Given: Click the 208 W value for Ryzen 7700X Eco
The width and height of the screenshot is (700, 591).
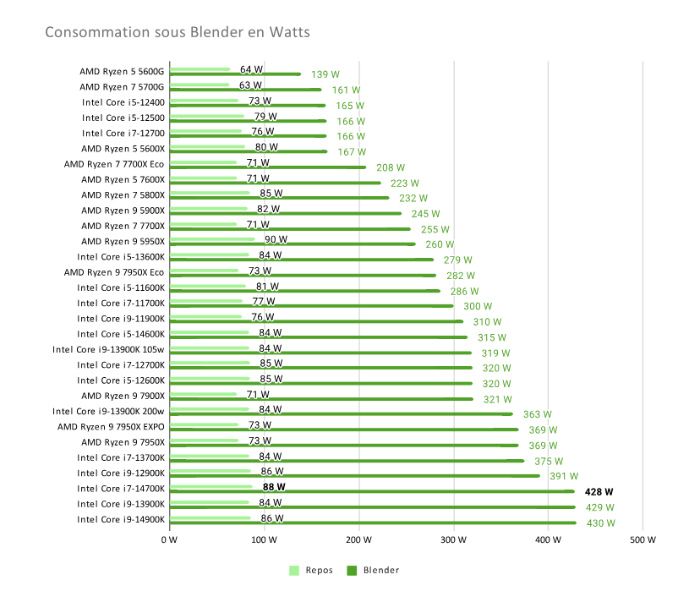Looking at the screenshot, I should pos(391,167).
